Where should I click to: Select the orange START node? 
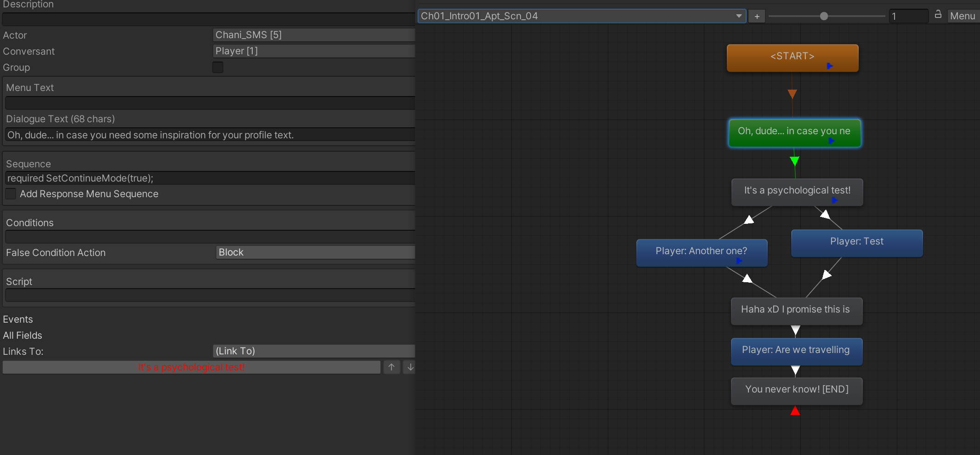(793, 58)
